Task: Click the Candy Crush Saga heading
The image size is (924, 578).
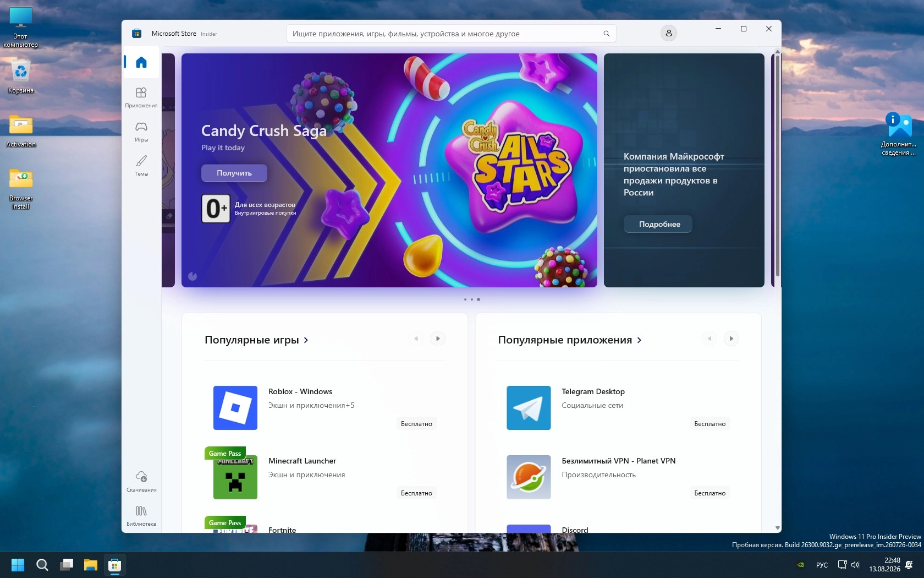Action: pos(264,130)
